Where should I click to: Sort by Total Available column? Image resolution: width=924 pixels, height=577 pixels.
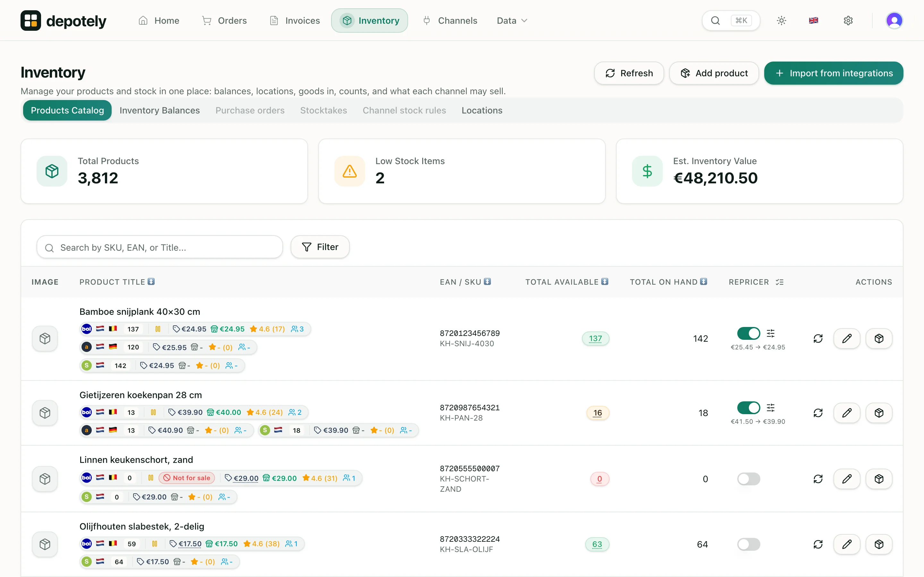[567, 282]
